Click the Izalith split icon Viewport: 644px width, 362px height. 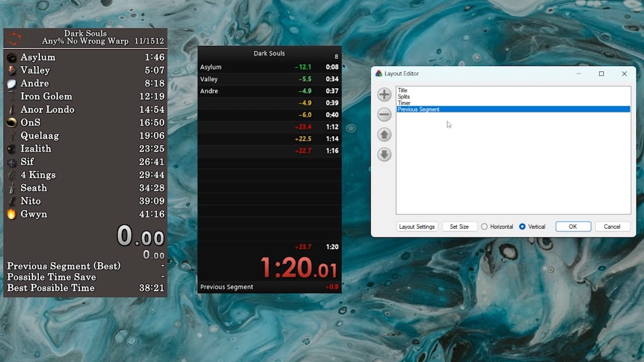coord(12,149)
